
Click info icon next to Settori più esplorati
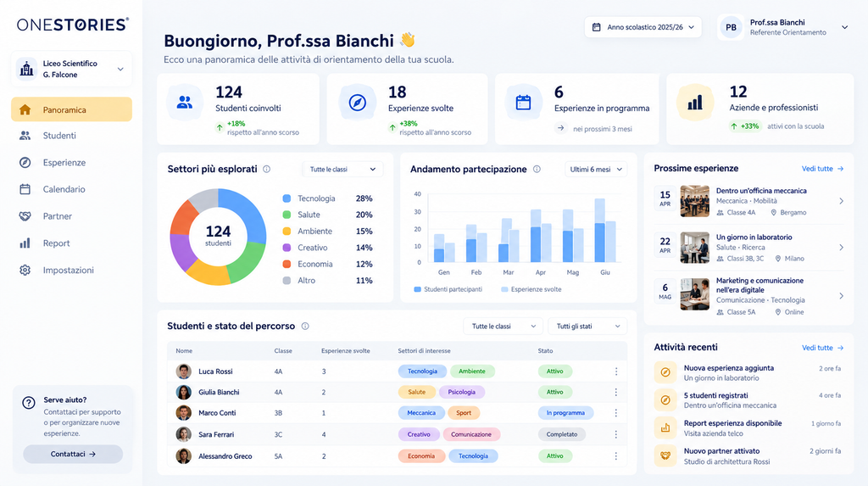[267, 169]
